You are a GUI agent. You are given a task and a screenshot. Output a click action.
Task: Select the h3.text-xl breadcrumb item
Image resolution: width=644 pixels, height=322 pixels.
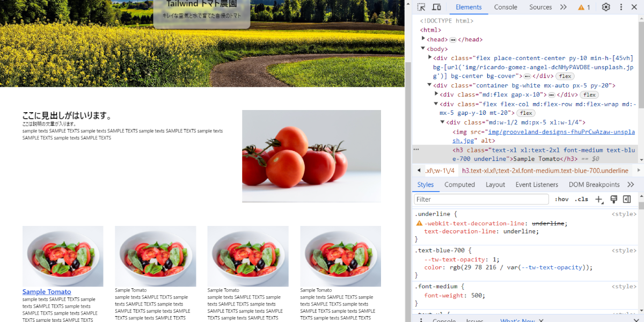tap(545, 171)
